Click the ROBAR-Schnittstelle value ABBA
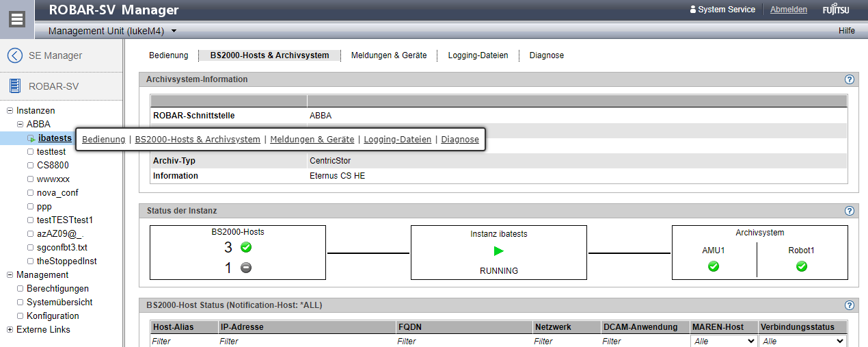868x347 pixels. click(x=321, y=116)
